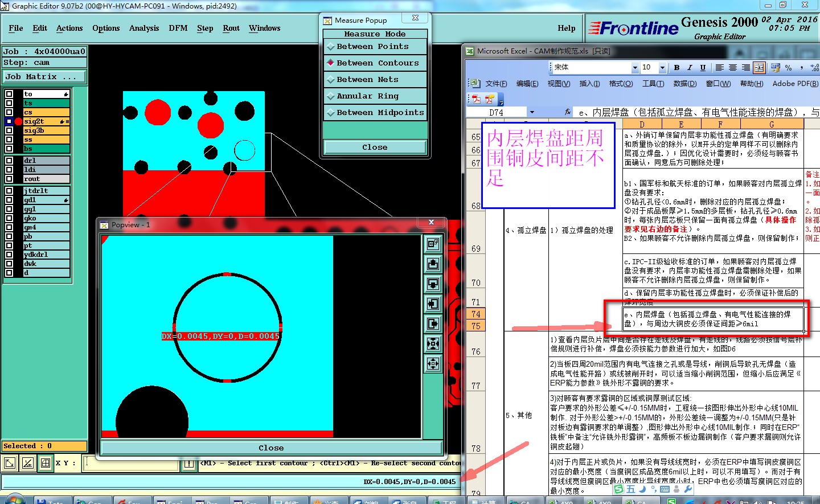Click Italic icon in Excel toolbar
This screenshot has width=820, height=504.
click(x=690, y=68)
